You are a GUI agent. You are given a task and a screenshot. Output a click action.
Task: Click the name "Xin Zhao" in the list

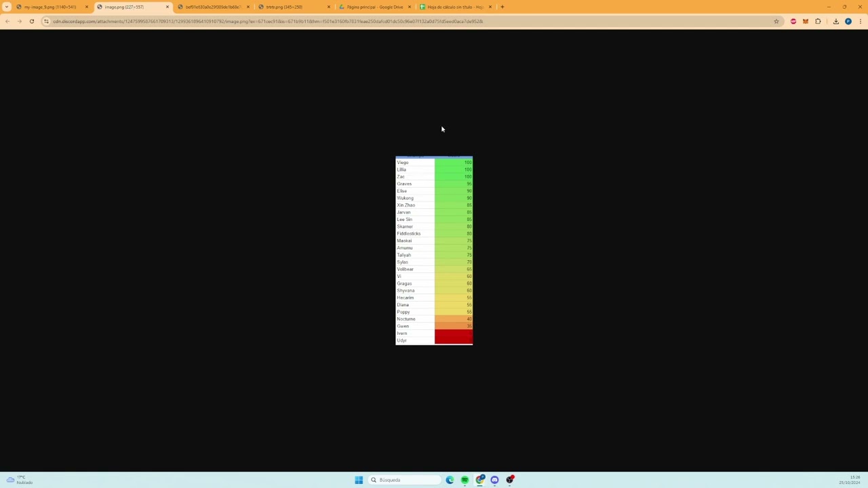point(406,205)
